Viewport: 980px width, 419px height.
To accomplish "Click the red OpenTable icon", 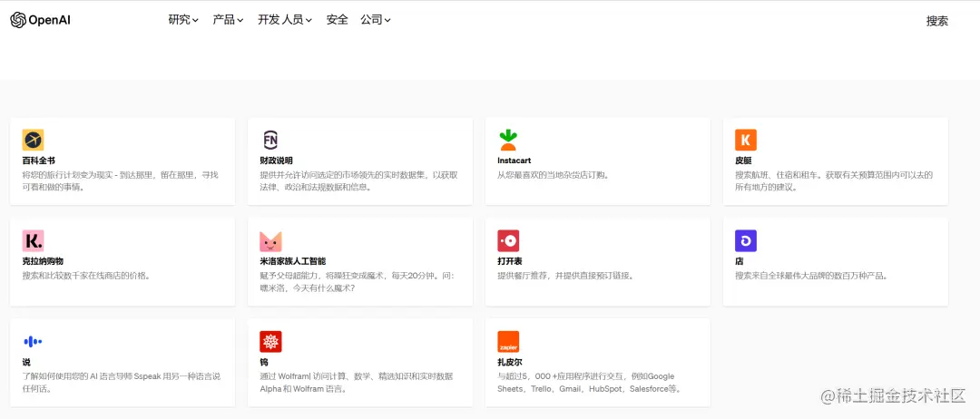I will point(508,240).
